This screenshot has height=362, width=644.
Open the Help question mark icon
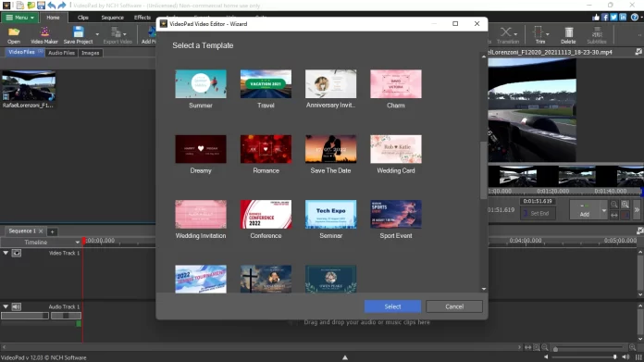pos(635,18)
